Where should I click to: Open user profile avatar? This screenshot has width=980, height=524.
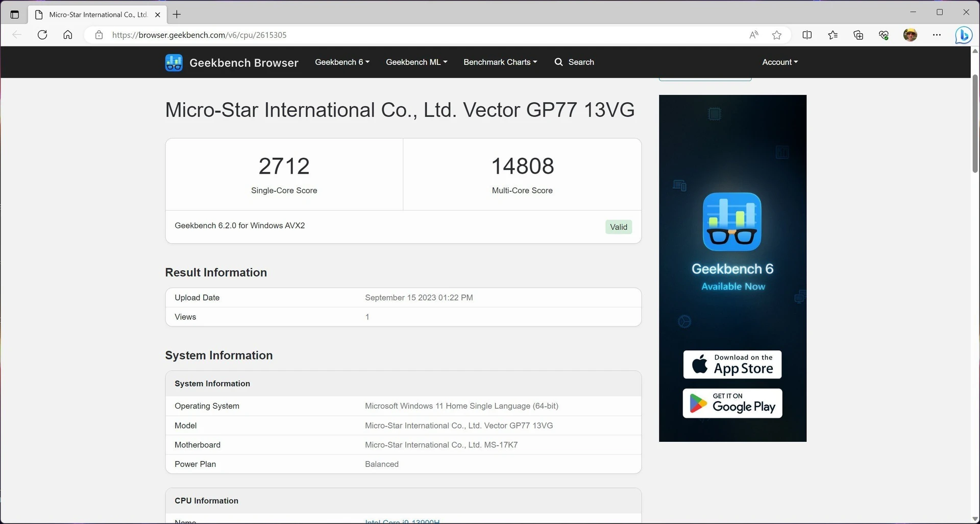910,35
